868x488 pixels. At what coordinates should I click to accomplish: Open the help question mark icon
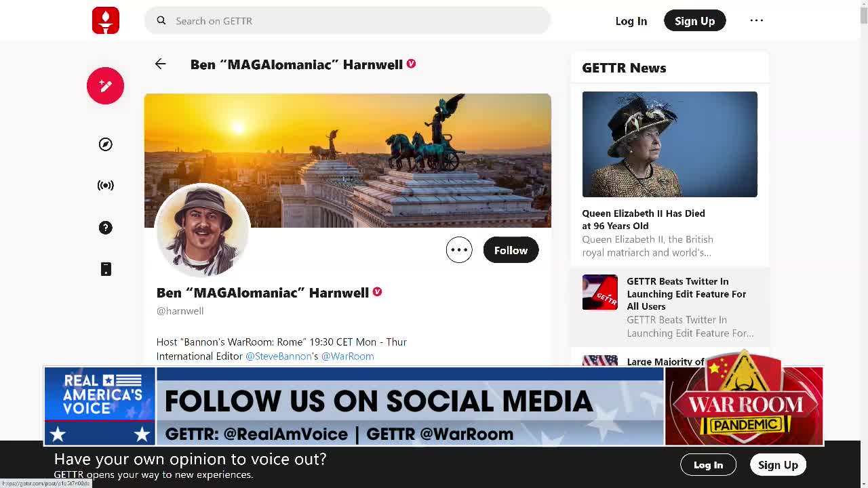[x=105, y=228]
